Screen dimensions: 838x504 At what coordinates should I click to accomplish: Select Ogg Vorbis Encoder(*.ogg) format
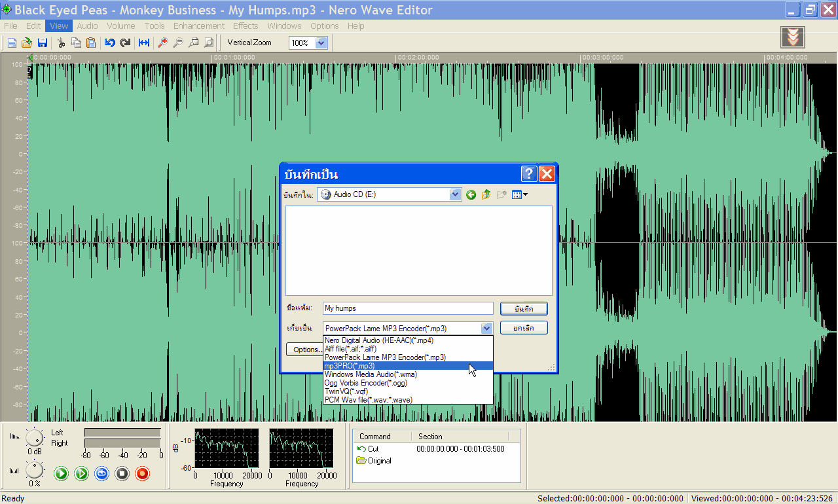408,383
